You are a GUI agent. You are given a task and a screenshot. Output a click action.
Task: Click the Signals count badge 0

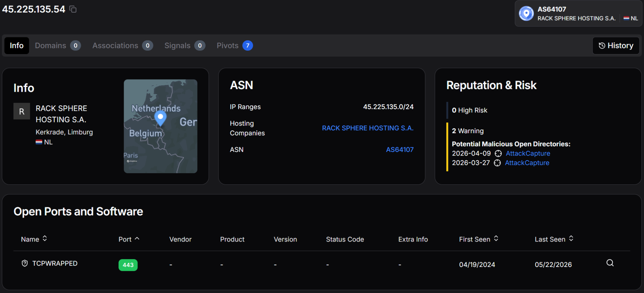200,46
